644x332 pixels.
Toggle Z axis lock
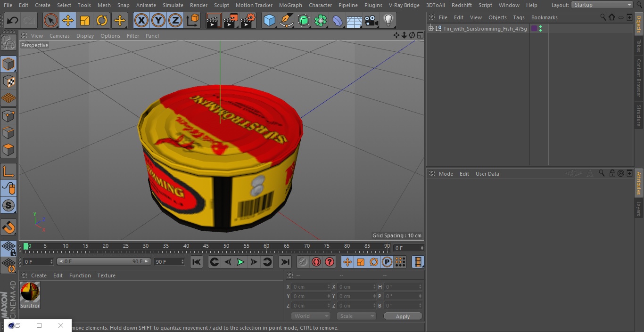click(x=175, y=20)
